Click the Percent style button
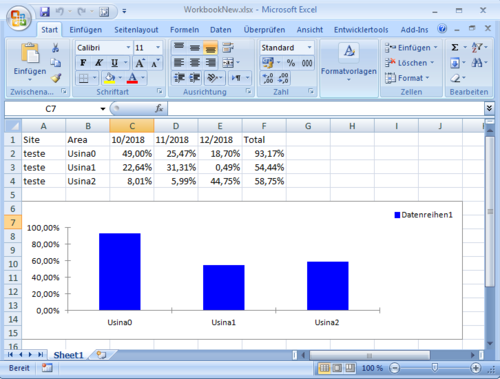Viewport: 500px width, 379px height. point(291,63)
